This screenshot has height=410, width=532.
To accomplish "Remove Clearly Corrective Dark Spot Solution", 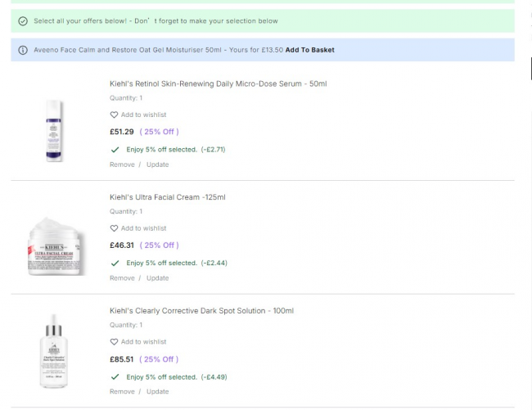I will pos(122,392).
